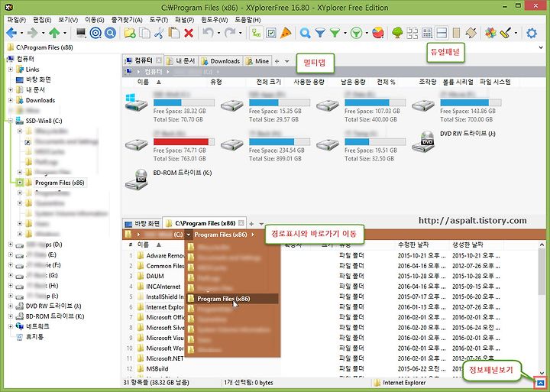Create a new folder from toolbar
Image resolution: width=550 pixels, height=392 pixels.
[130, 34]
